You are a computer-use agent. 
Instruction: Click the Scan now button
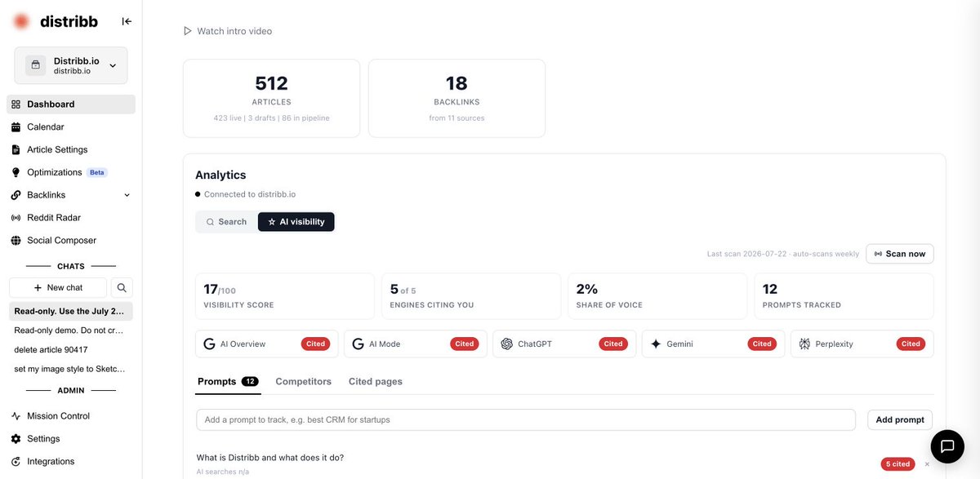pos(900,254)
